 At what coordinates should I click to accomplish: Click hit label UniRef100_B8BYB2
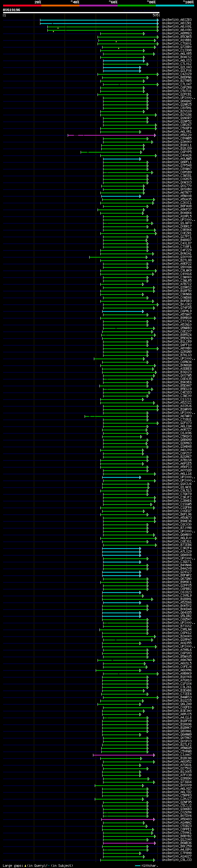[x=177, y=836]
